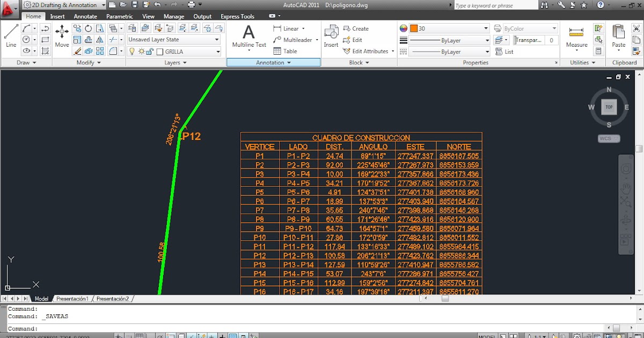Viewport: 644px width, 338px height.
Task: Select the Mirror tool
Action: [100, 40]
